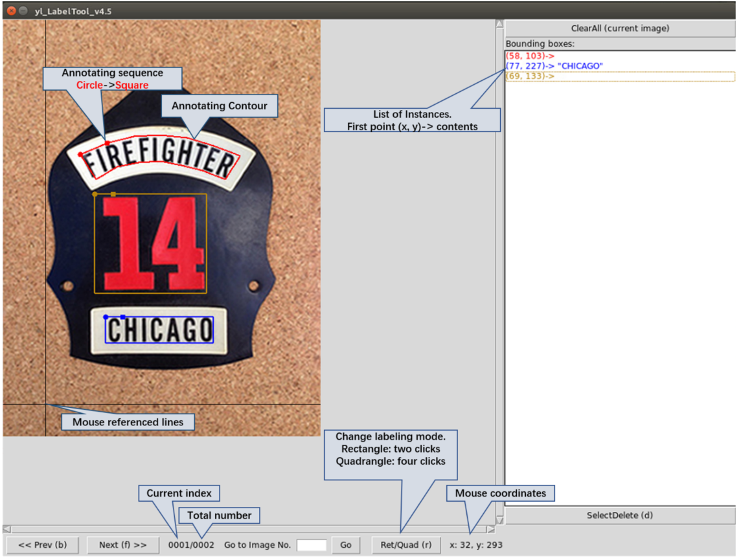Click the ClearAll (current image) button
This screenshot has width=741, height=560.
(x=619, y=28)
